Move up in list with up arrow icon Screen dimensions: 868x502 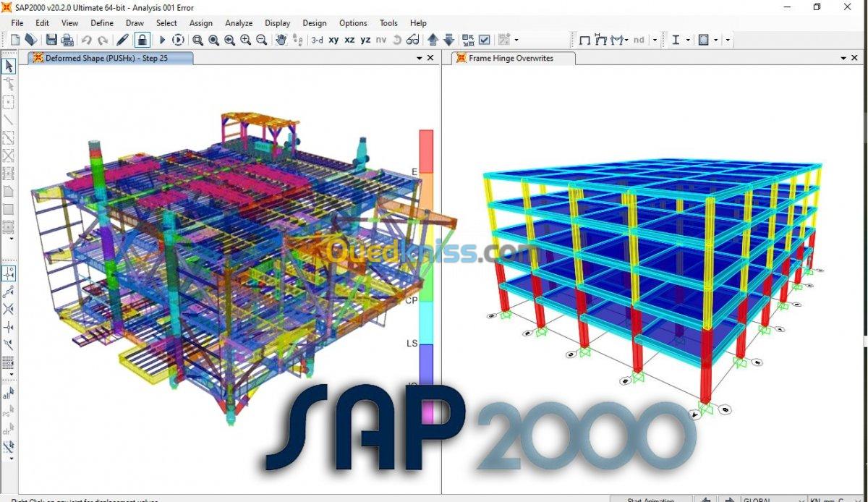(x=433, y=41)
